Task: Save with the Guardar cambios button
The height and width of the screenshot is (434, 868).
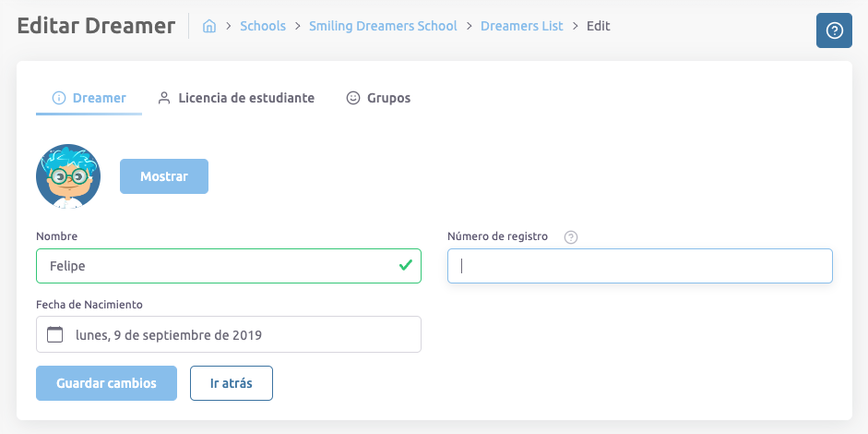Action: [x=106, y=383]
